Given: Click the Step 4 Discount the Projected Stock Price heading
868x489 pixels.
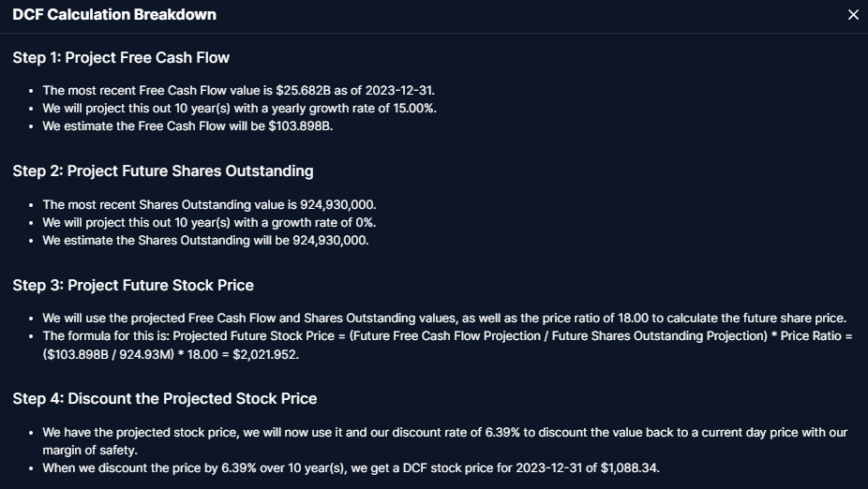Looking at the screenshot, I should pyautogui.click(x=165, y=399).
